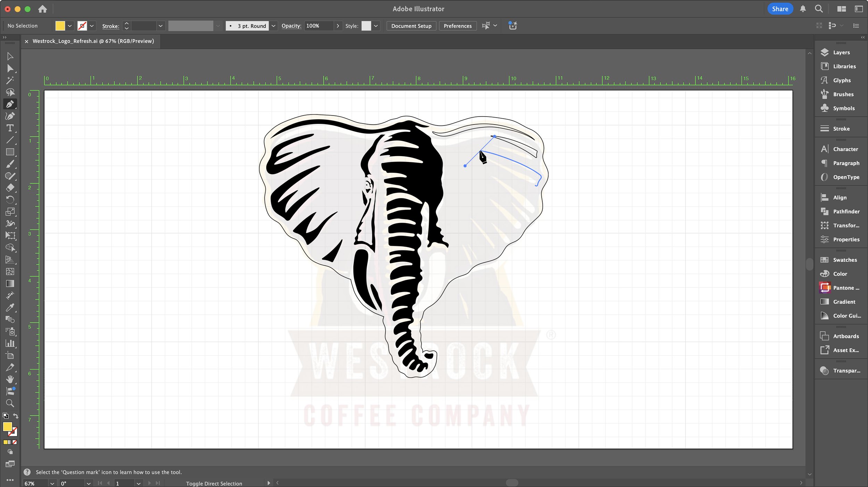Select the Line Segment tool

pyautogui.click(x=10, y=140)
